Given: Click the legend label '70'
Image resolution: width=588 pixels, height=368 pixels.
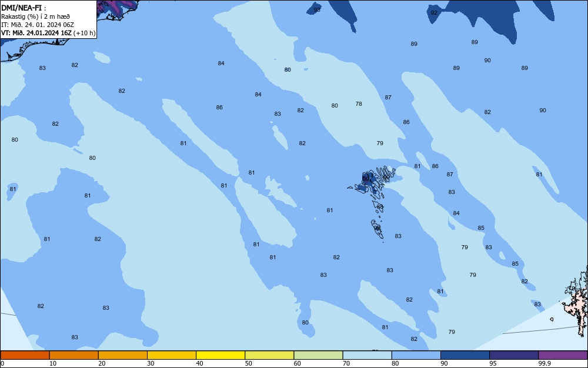Looking at the screenshot, I should tap(346, 363).
